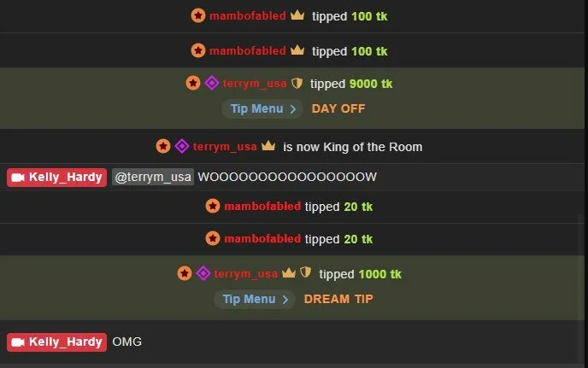Click the crown icon in the King of the Room message
The image size is (588, 368).
point(268,146)
